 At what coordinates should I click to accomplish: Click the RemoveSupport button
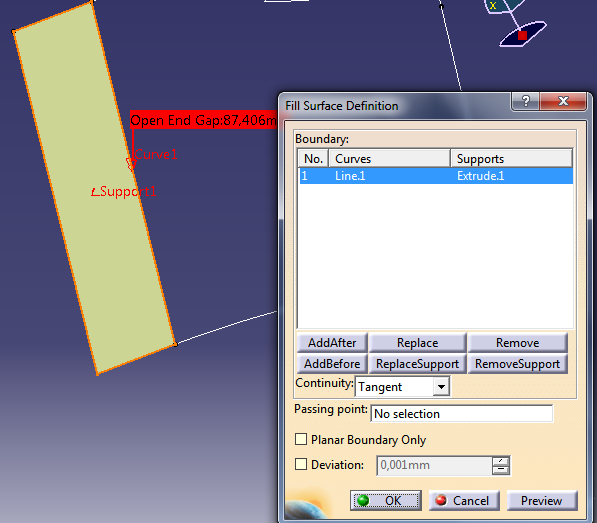coord(517,364)
